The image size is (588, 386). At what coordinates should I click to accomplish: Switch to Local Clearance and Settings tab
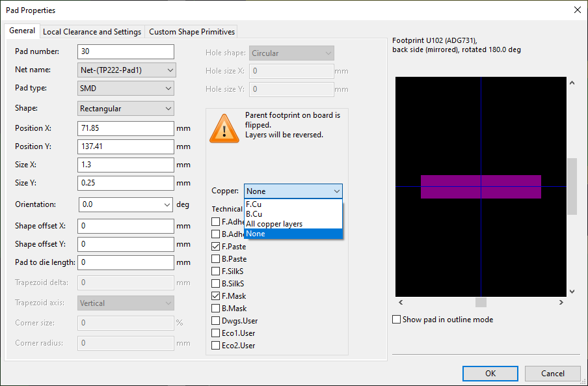(x=92, y=31)
